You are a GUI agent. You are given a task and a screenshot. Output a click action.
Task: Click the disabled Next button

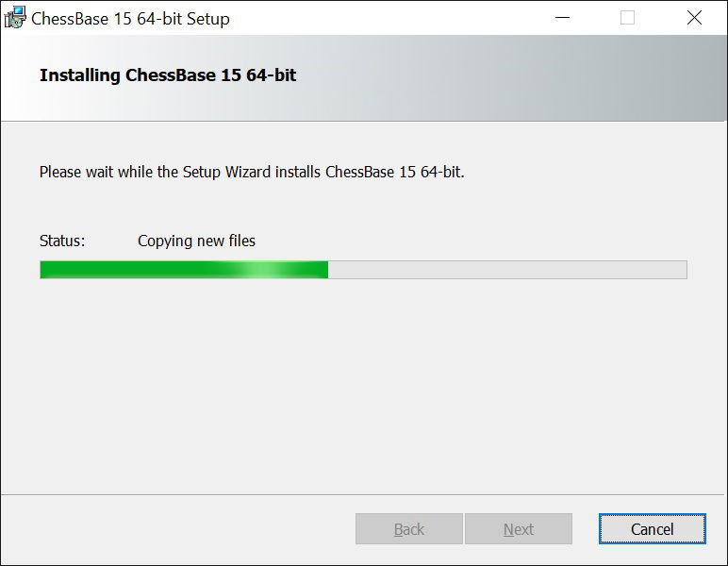point(518,529)
